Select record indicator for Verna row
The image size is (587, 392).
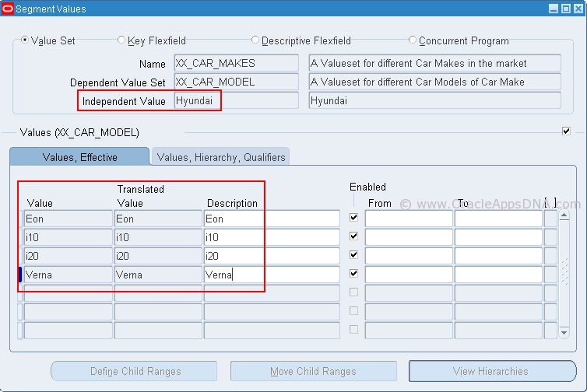[20, 275]
